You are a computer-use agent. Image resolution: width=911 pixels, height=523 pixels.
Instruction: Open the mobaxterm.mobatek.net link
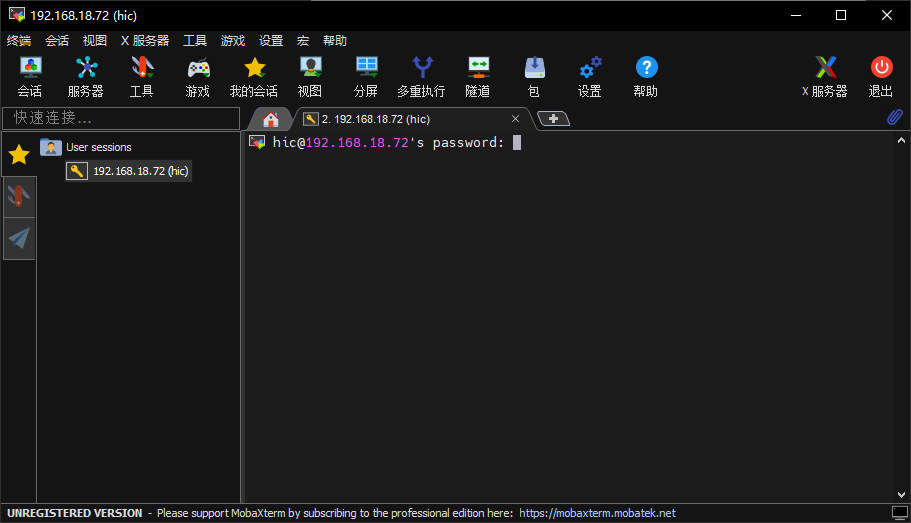(x=597, y=513)
